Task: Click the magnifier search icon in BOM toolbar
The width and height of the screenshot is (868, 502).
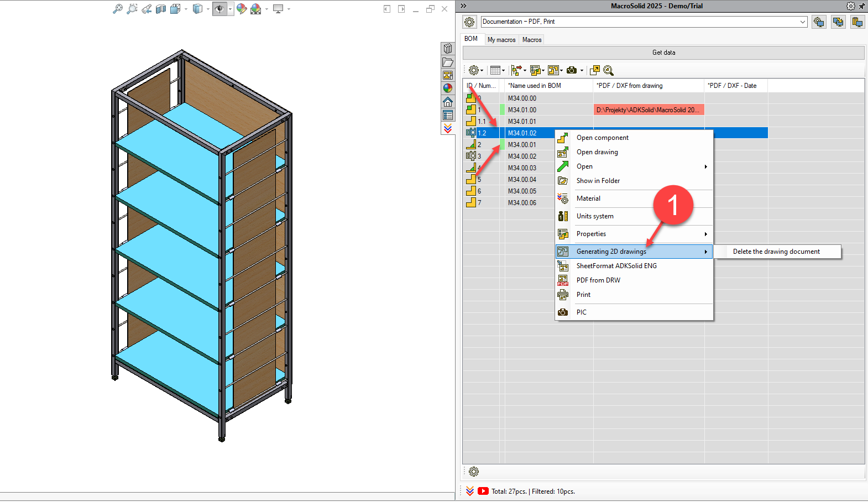Action: point(609,70)
